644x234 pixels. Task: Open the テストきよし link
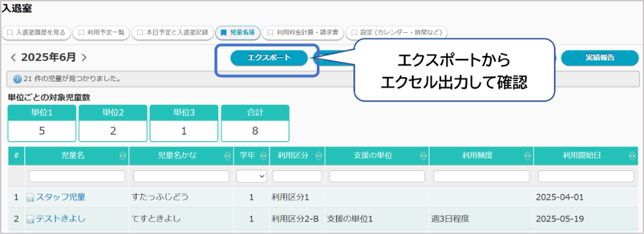(61, 219)
